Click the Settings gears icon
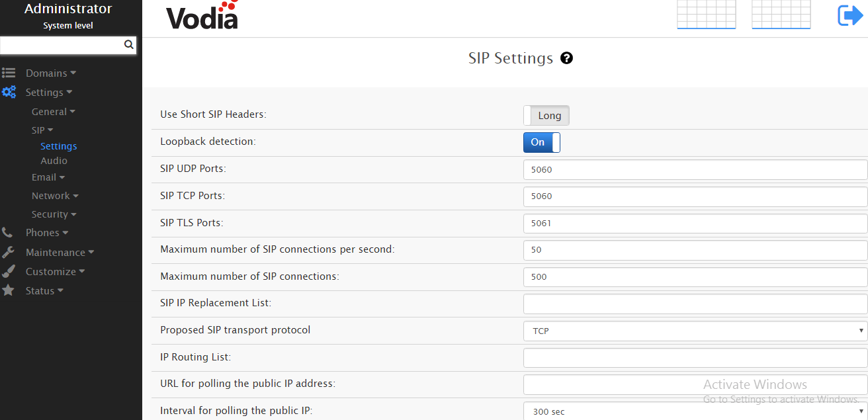 click(9, 93)
